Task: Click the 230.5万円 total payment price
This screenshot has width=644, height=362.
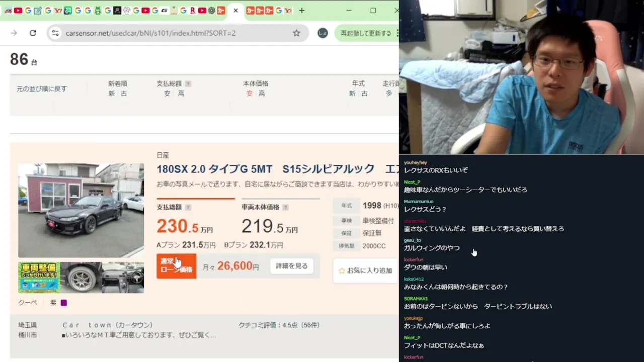Action: pos(185,227)
